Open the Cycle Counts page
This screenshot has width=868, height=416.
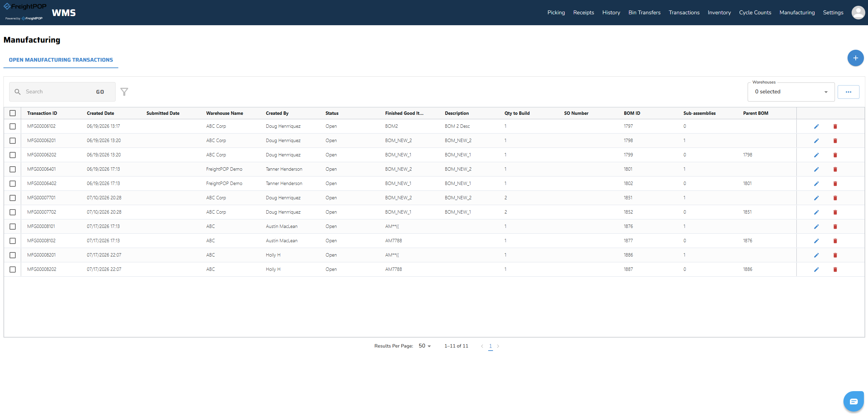pyautogui.click(x=755, y=13)
